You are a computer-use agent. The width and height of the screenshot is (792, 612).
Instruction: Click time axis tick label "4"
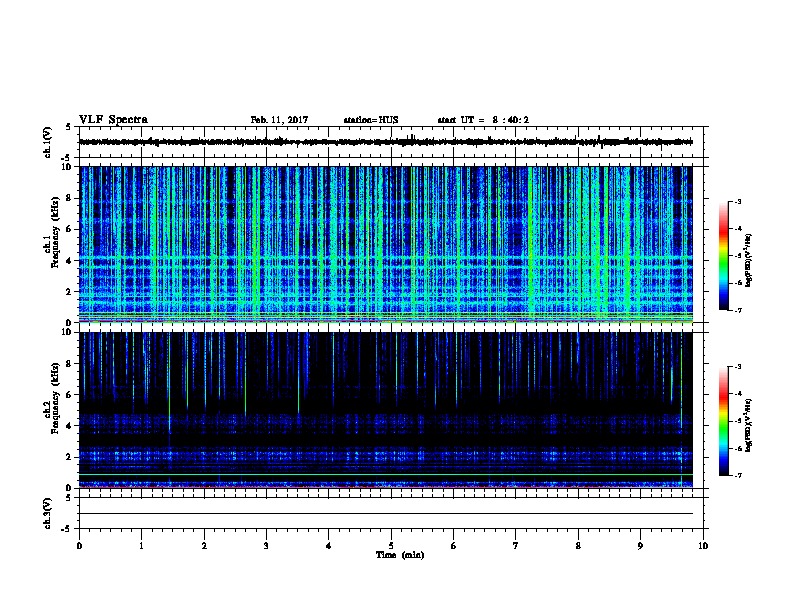tap(329, 545)
